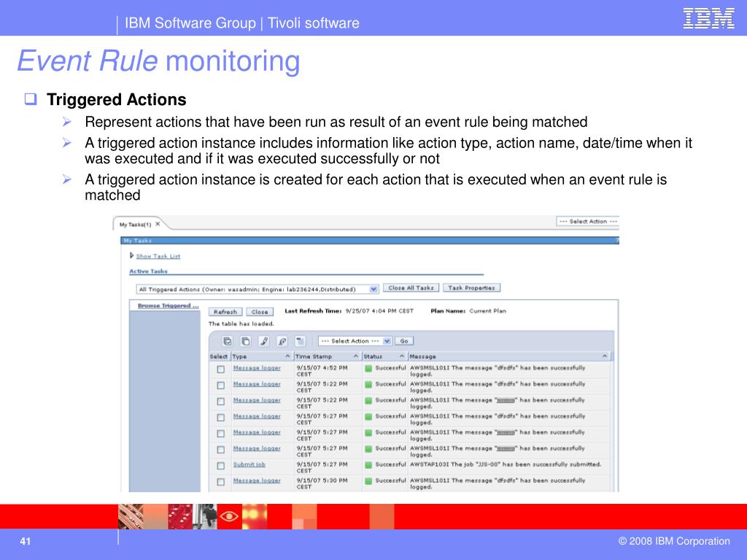Open the Submit job link

tap(249, 464)
